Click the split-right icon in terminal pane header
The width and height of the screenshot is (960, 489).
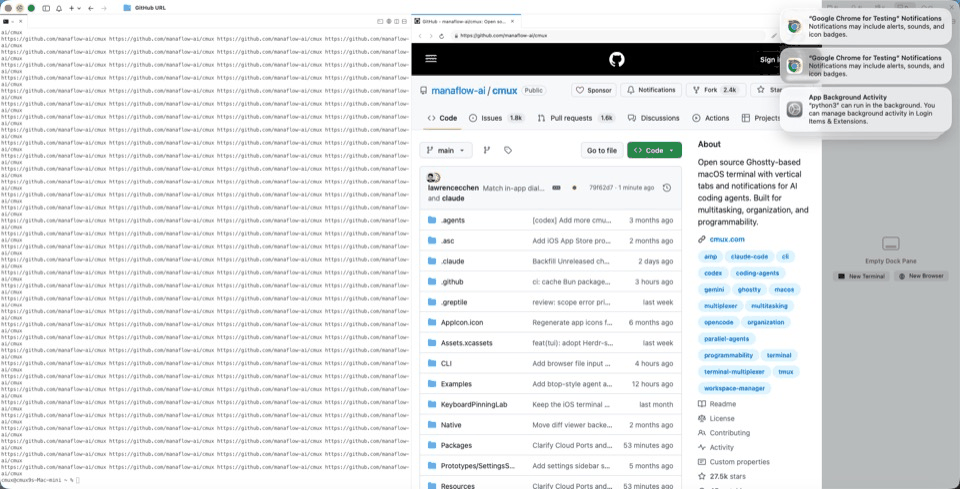(397, 21)
